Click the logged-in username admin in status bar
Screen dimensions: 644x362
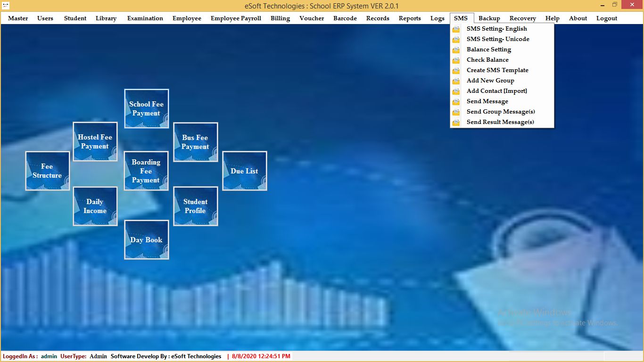(49, 356)
